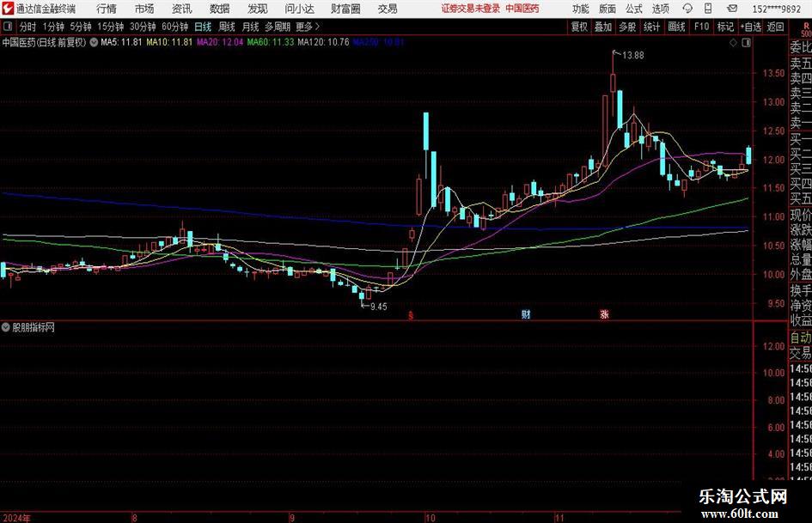The height and width of the screenshot is (523, 812).
Task: Open the mail envelope icon
Action: tap(732, 9)
